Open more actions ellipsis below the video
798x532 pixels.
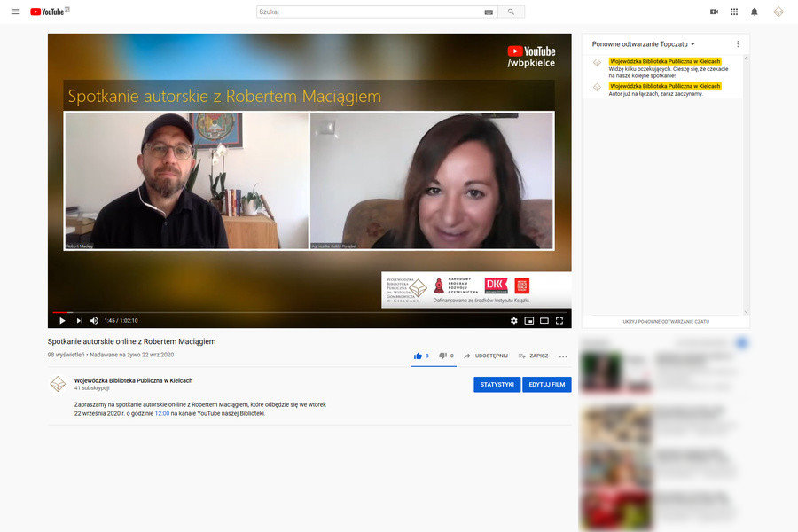click(562, 356)
